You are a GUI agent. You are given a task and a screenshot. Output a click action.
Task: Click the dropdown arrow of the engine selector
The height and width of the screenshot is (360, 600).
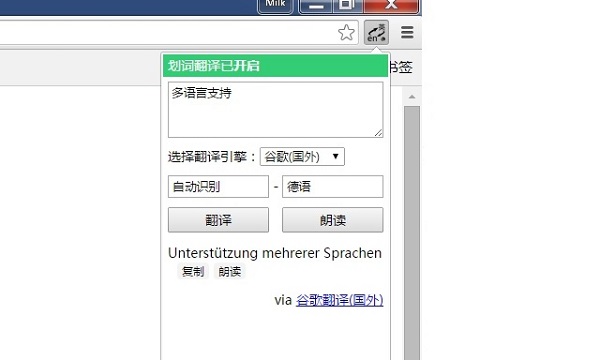coord(336,156)
